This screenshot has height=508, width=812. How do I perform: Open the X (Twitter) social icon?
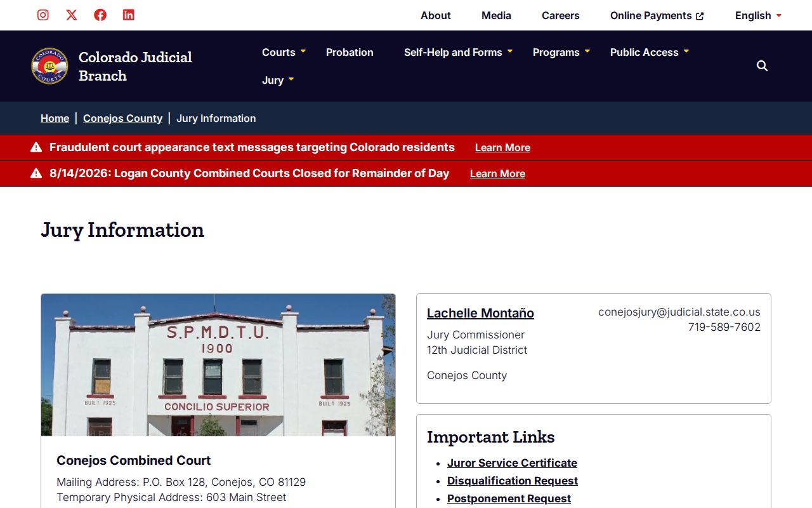[72, 15]
